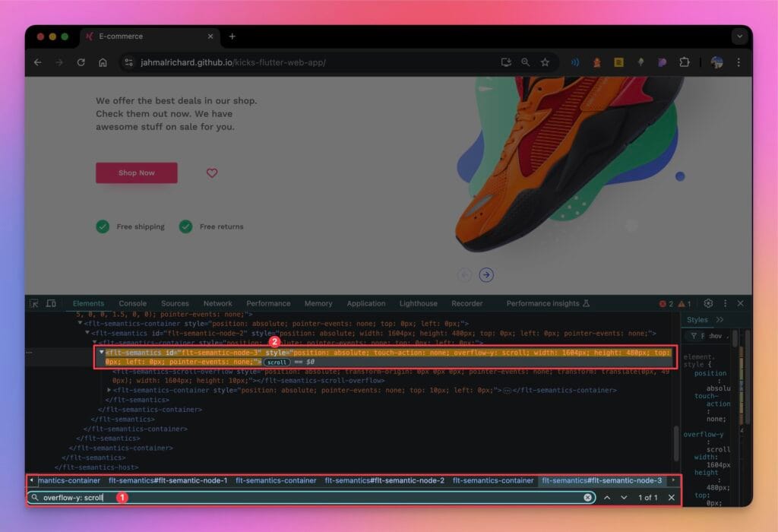Collapse the flt-semantic-node-2 element
778x532 pixels.
(x=87, y=333)
